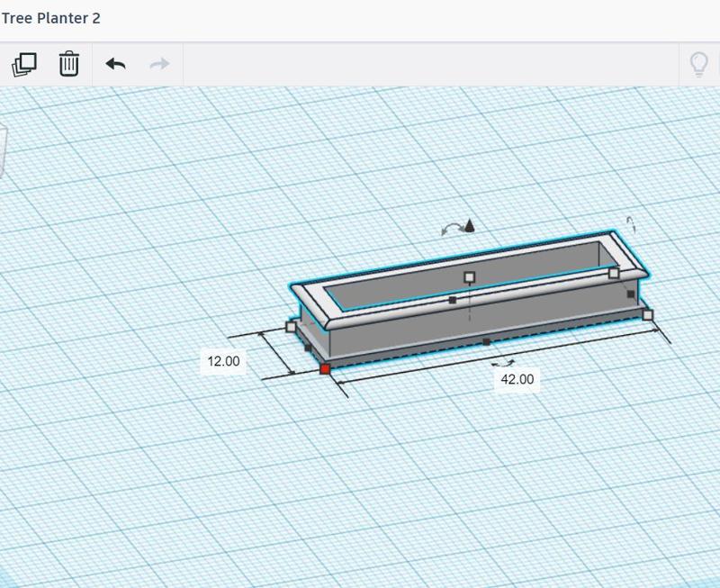Image resolution: width=720 pixels, height=588 pixels.
Task: Click the Tree Planter 2 project title
Action: coord(50,18)
